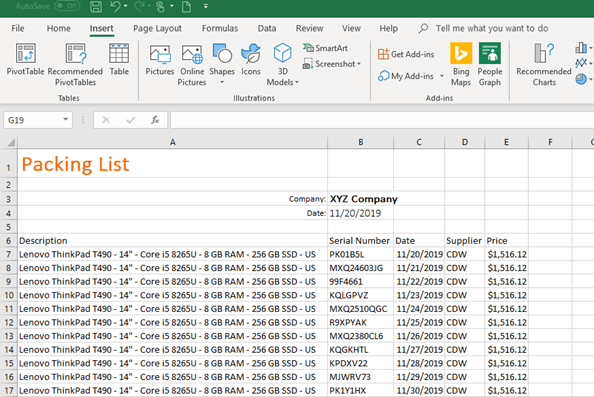Click the Name Box showing G19
The width and height of the screenshot is (594, 397).
click(x=32, y=120)
